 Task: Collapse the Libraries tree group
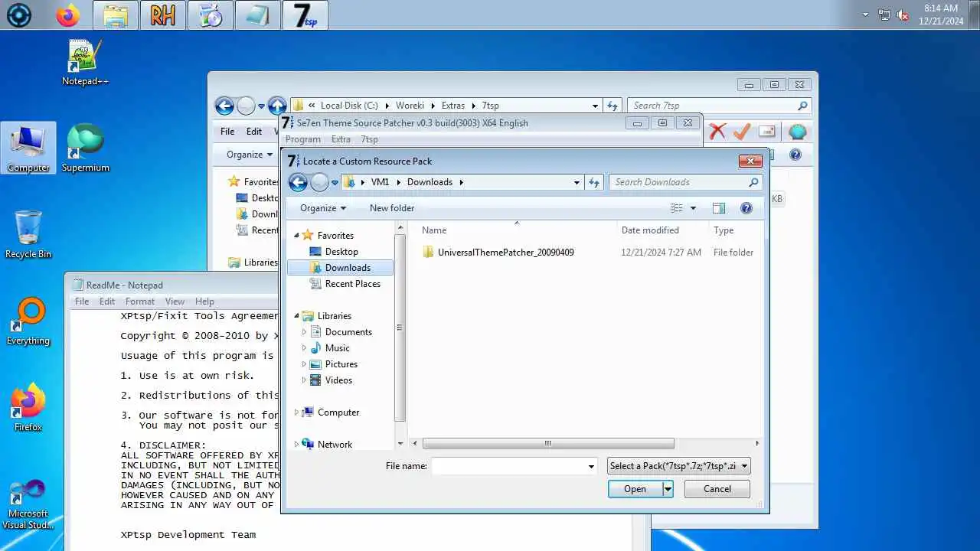296,315
